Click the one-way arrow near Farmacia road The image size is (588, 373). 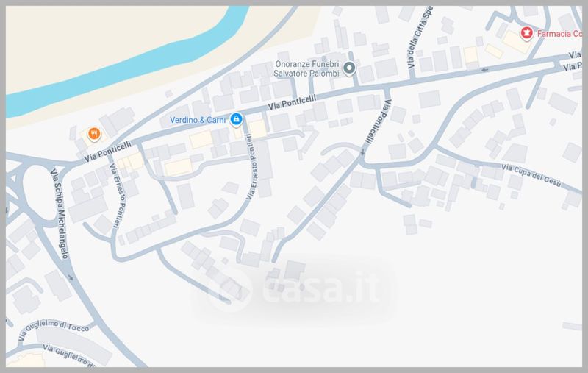[x=484, y=69]
